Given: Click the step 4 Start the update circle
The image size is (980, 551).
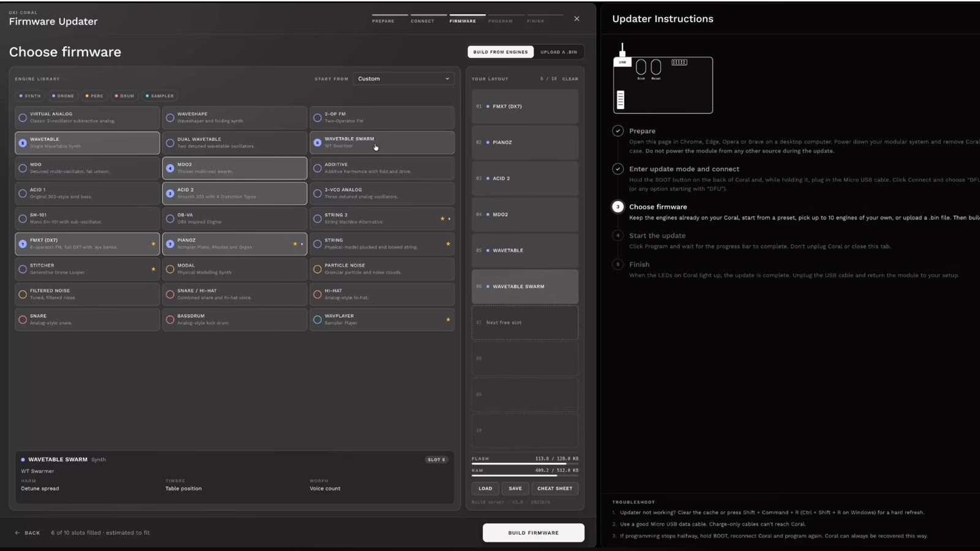Looking at the screenshot, I should pos(618,235).
